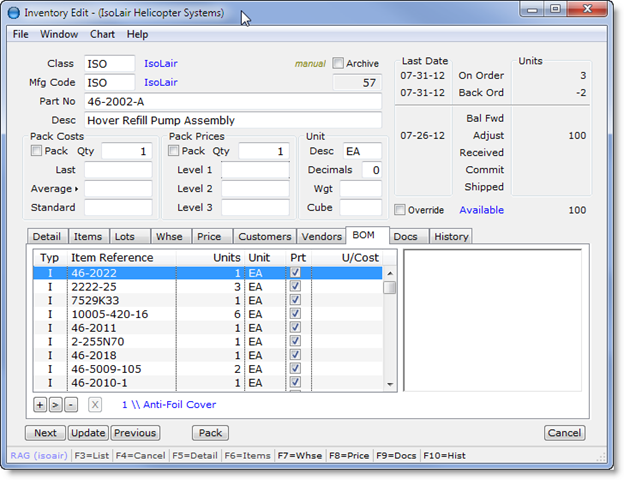The height and width of the screenshot is (480, 624).
Task: Click the Part No input field
Action: (x=232, y=102)
